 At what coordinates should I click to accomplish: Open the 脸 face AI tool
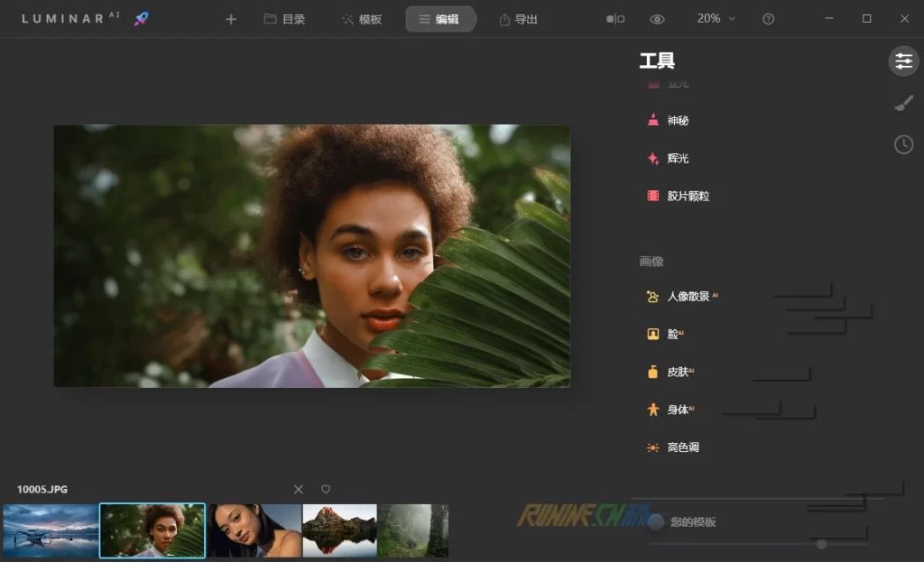coord(673,334)
